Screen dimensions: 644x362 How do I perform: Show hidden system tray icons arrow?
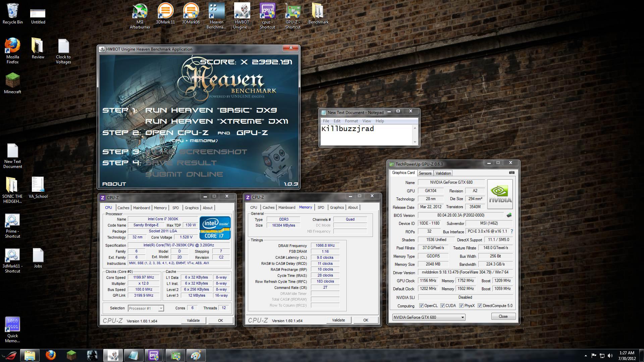[586, 356]
